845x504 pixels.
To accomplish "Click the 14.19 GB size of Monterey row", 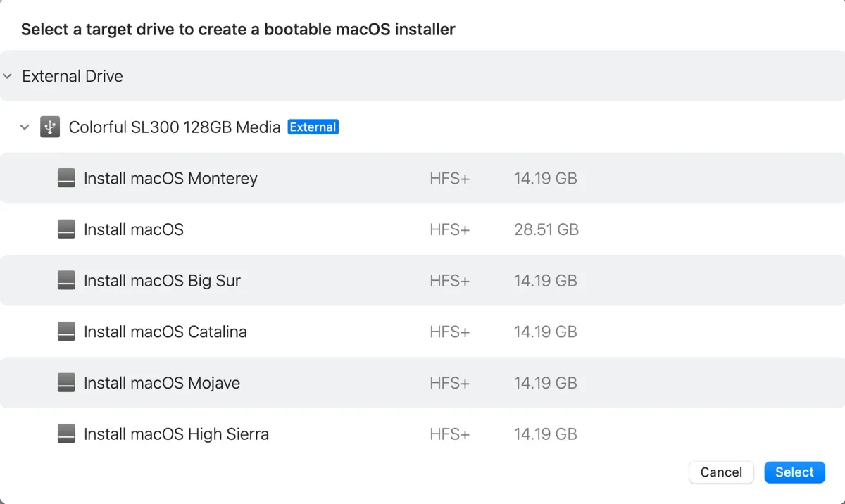I will tap(546, 178).
